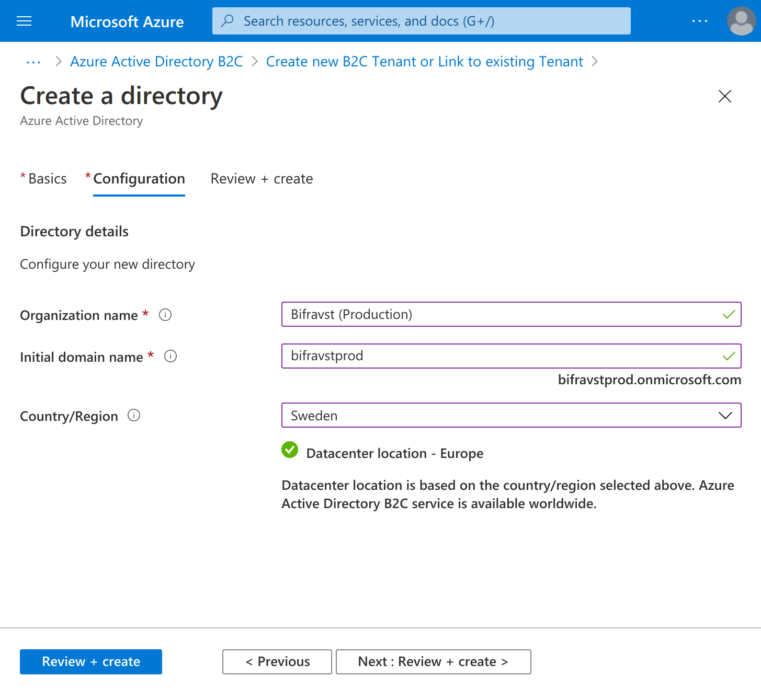Focus the Organization name input field
Screen dimensions: 761x700
(511, 314)
